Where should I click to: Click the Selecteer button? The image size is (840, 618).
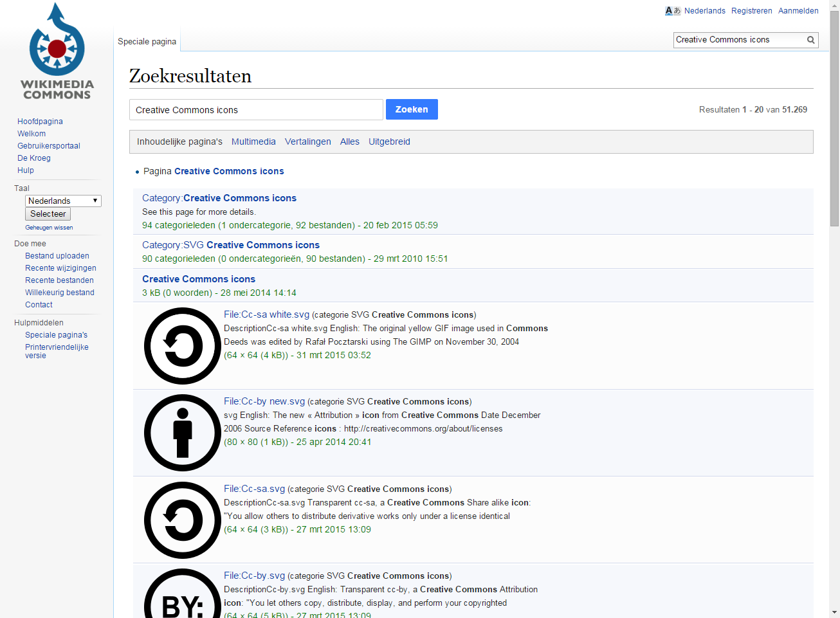[48, 214]
